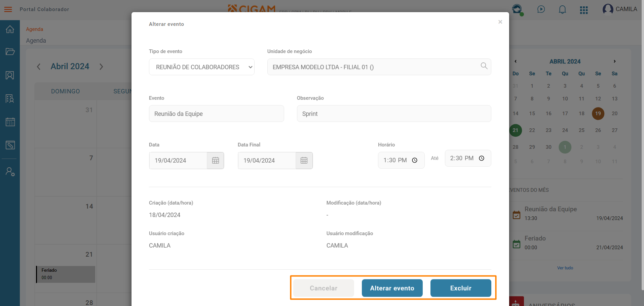Select day 30 in mini calendar
Viewport: 644px width, 306px height.
point(548,147)
